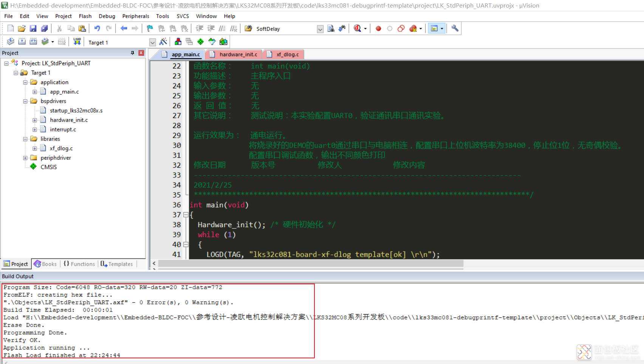This screenshot has width=644, height=364.
Task: Disable all breakpoints
Action: coord(401,28)
